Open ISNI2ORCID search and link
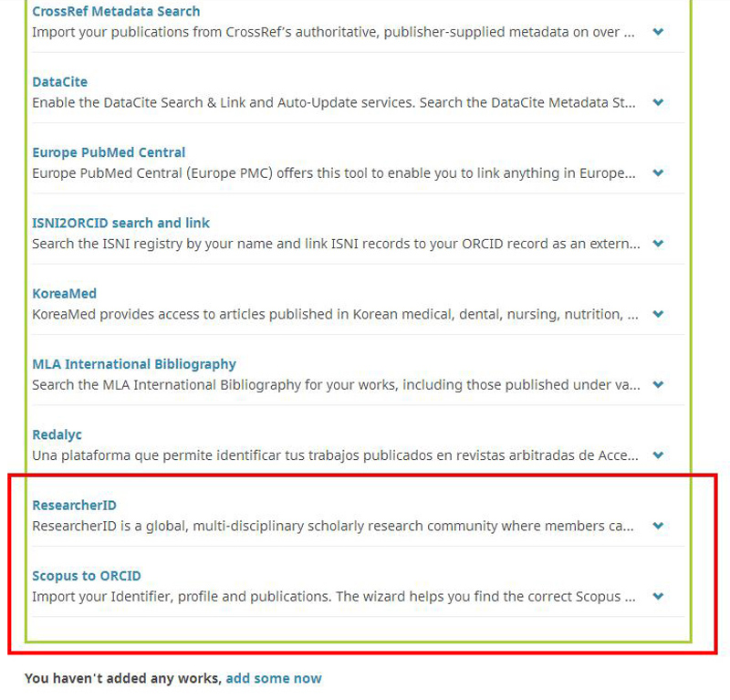This screenshot has width=730, height=700. 120,223
